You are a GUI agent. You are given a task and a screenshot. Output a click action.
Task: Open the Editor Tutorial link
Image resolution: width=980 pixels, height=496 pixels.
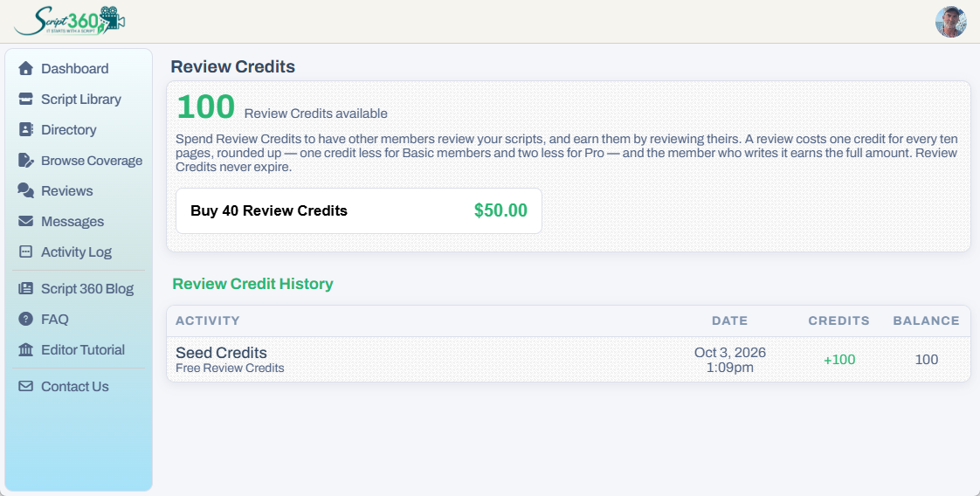pos(83,350)
